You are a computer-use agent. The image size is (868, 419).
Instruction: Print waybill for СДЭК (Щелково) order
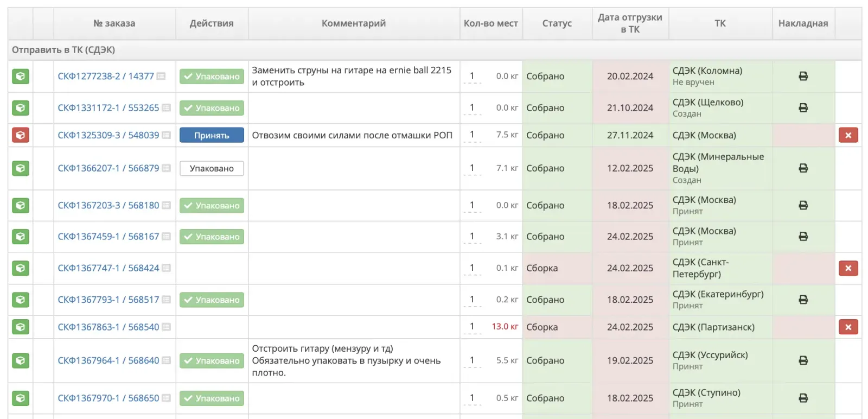(x=803, y=108)
